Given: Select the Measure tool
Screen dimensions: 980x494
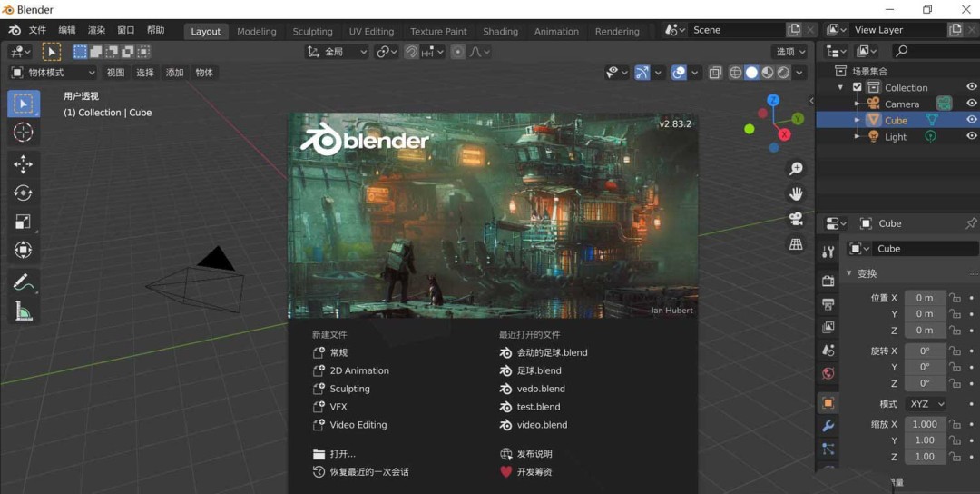Looking at the screenshot, I should pos(24,311).
